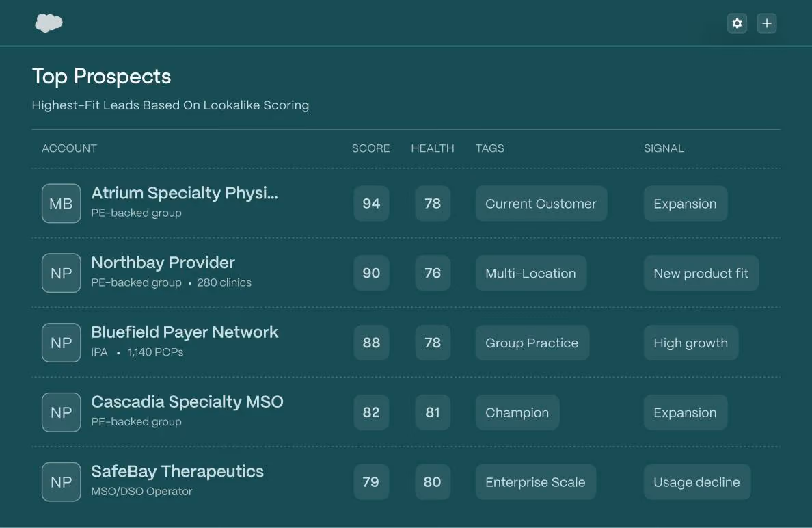Click the New product fit signal
Image resolution: width=812 pixels, height=528 pixels.
tap(701, 273)
